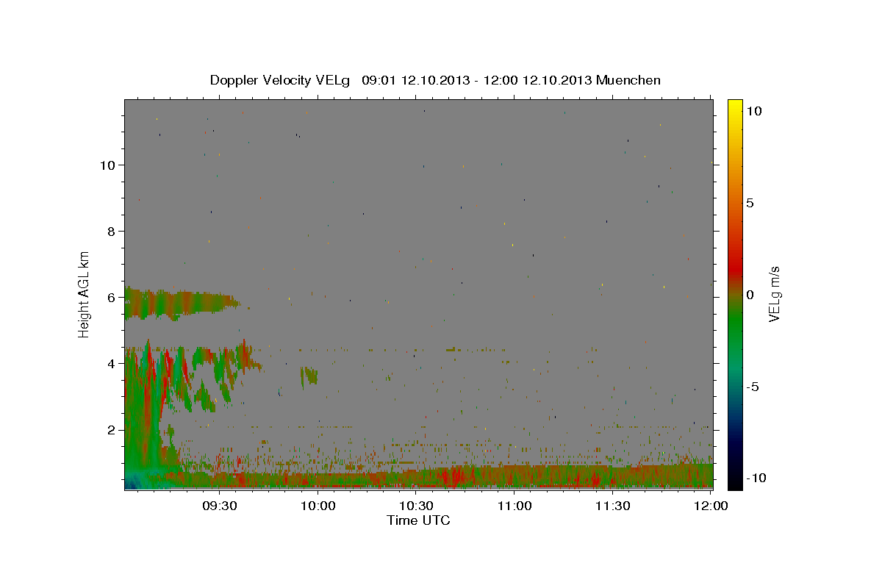Click the height tick label 2
Screen dimensions: 882x588
coord(111,429)
